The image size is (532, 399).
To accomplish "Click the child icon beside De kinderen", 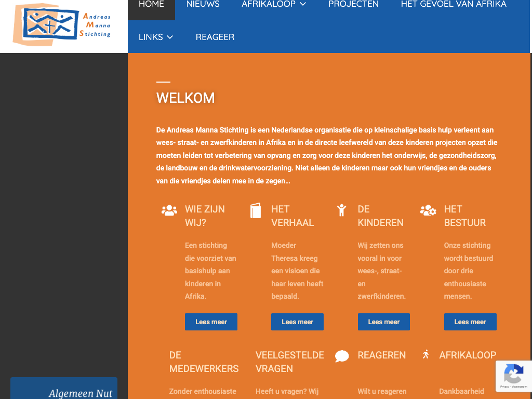I will pyautogui.click(x=341, y=210).
